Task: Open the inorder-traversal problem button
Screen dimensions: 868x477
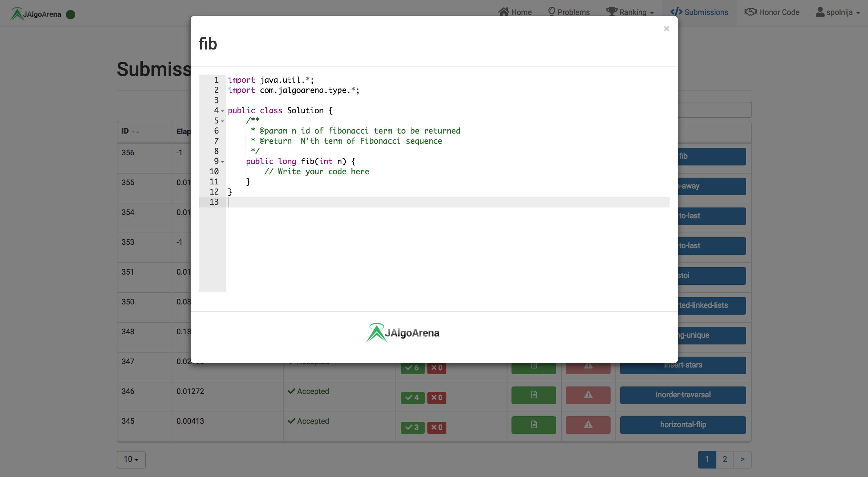Action: pos(682,395)
